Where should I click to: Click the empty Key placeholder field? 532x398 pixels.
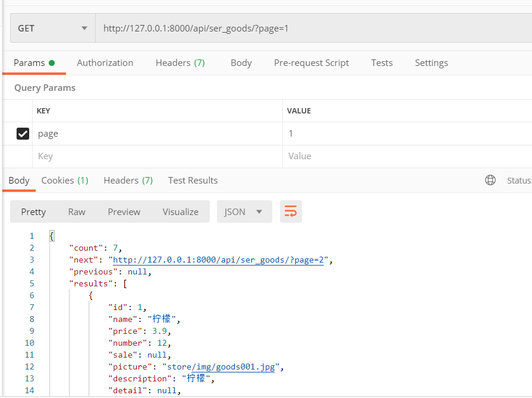pyautogui.click(x=158, y=156)
